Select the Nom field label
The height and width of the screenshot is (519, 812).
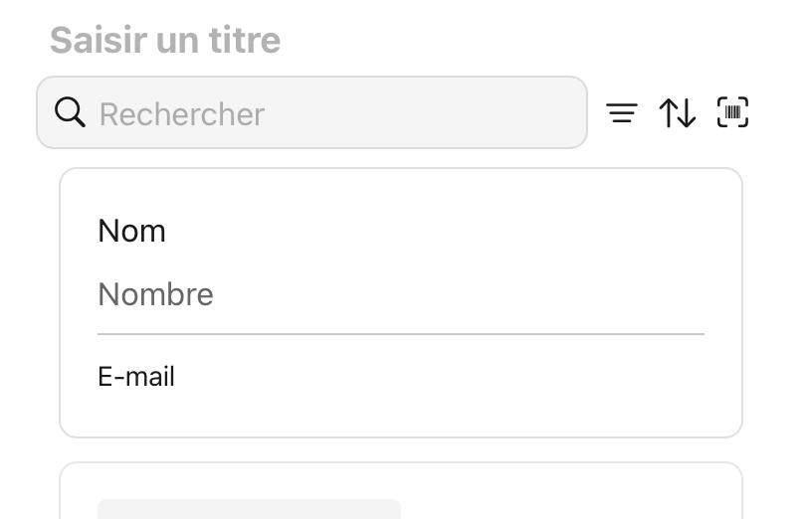click(x=131, y=232)
